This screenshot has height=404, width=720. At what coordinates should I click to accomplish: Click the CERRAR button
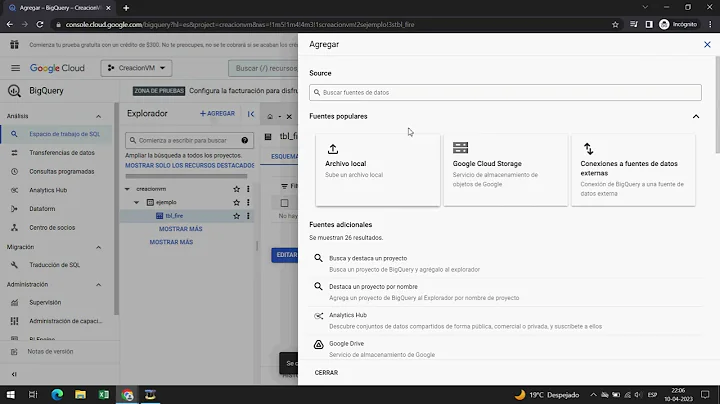point(326,373)
